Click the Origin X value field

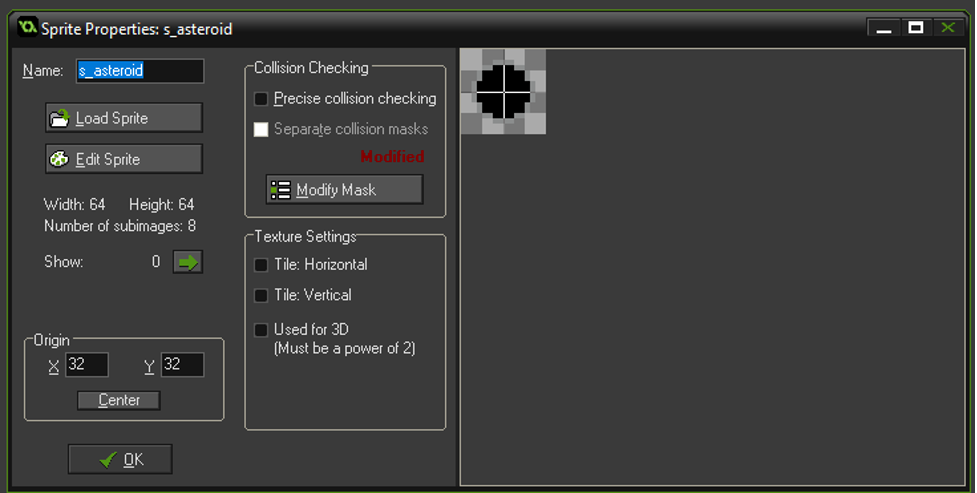(x=87, y=365)
